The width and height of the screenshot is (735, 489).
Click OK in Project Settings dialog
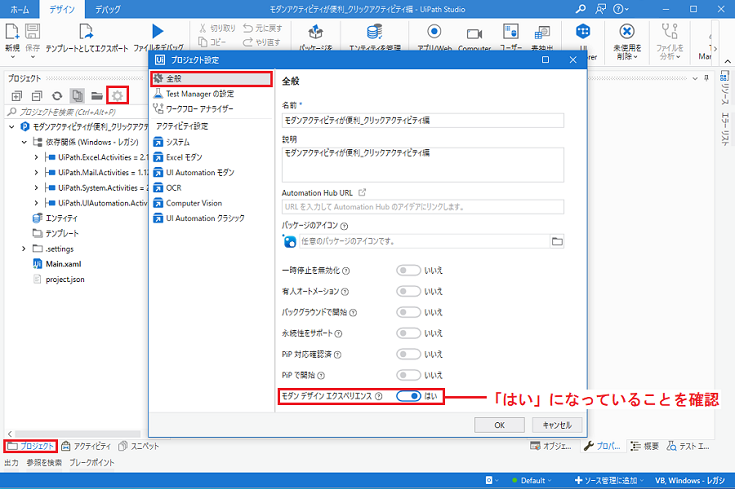tap(499, 425)
